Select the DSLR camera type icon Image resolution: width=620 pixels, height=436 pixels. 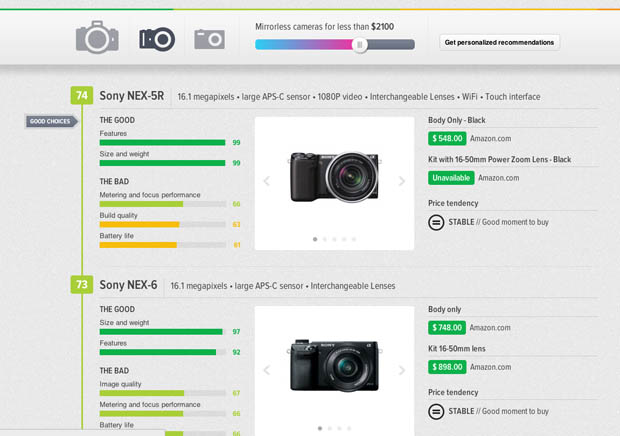point(97,37)
